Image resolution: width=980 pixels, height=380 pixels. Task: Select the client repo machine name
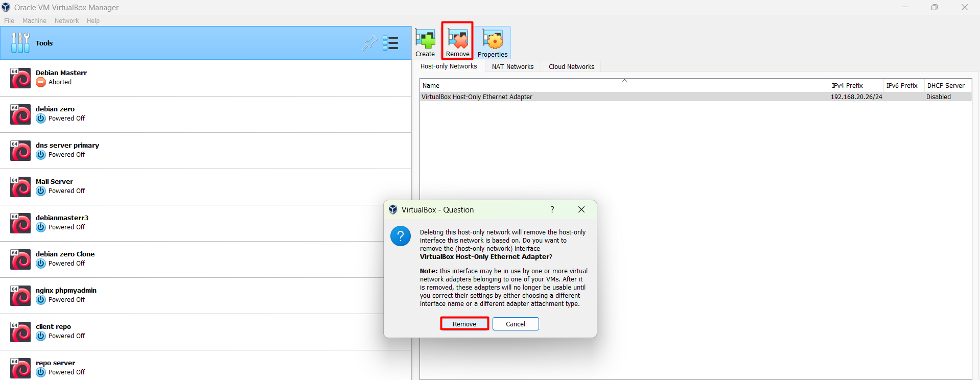(x=53, y=327)
